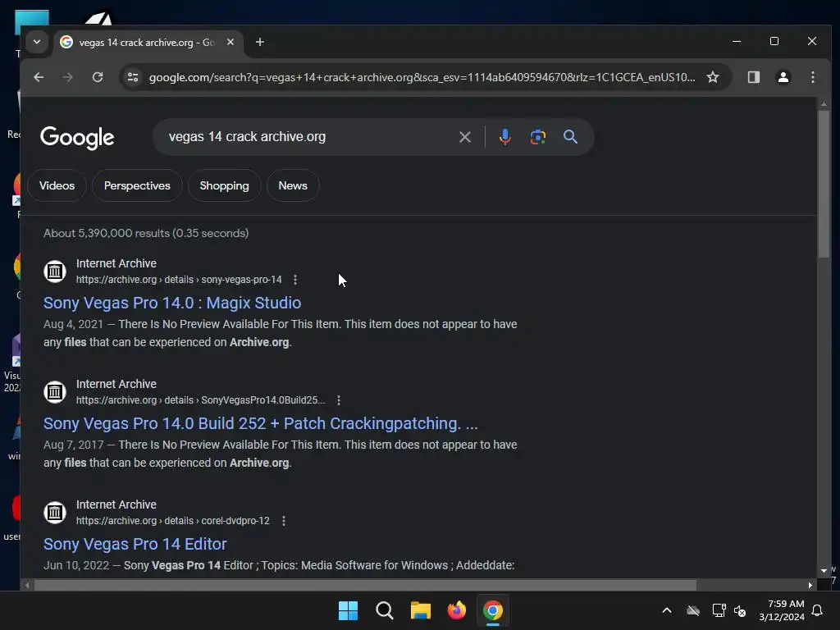
Task: Click scroll right arrow on horizontal scrollbar
Action: click(x=810, y=585)
